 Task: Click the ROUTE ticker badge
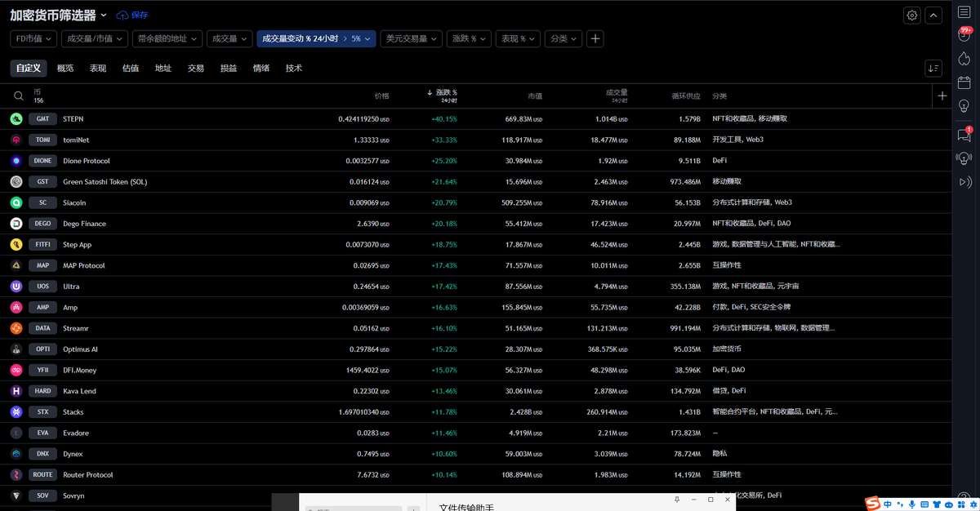coord(43,475)
